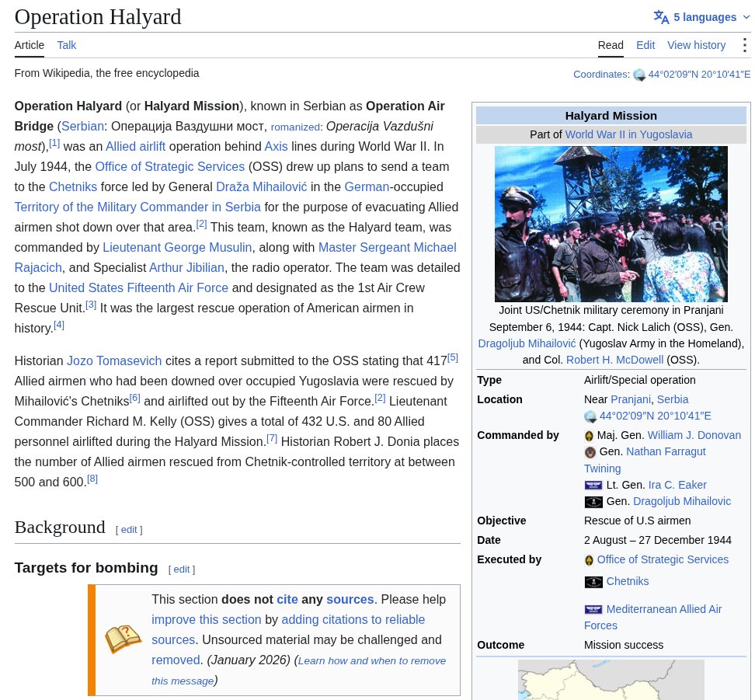Switch to the Article tab
Image resolution: width=755 pixels, height=700 pixels.
point(30,45)
